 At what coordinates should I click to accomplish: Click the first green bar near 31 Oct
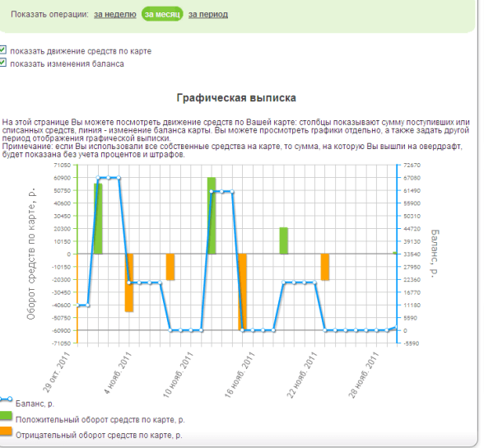tap(98, 218)
